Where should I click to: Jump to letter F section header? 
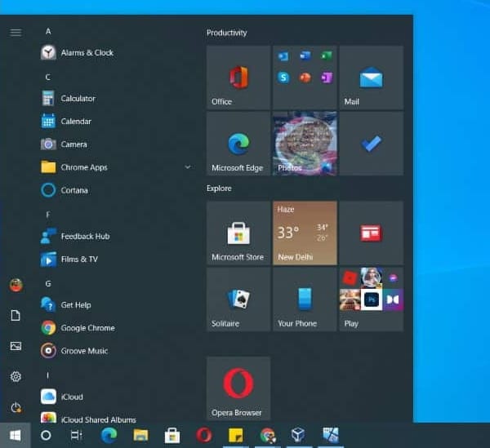pyautogui.click(x=48, y=215)
